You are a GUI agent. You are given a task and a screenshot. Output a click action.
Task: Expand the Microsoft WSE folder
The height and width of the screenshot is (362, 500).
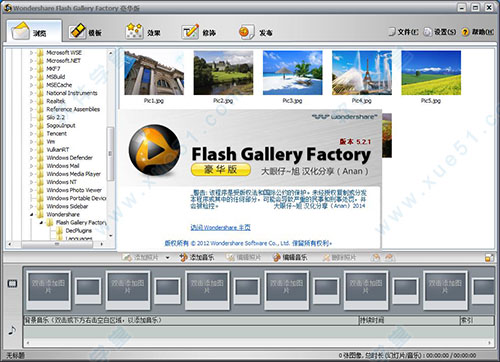[31, 53]
